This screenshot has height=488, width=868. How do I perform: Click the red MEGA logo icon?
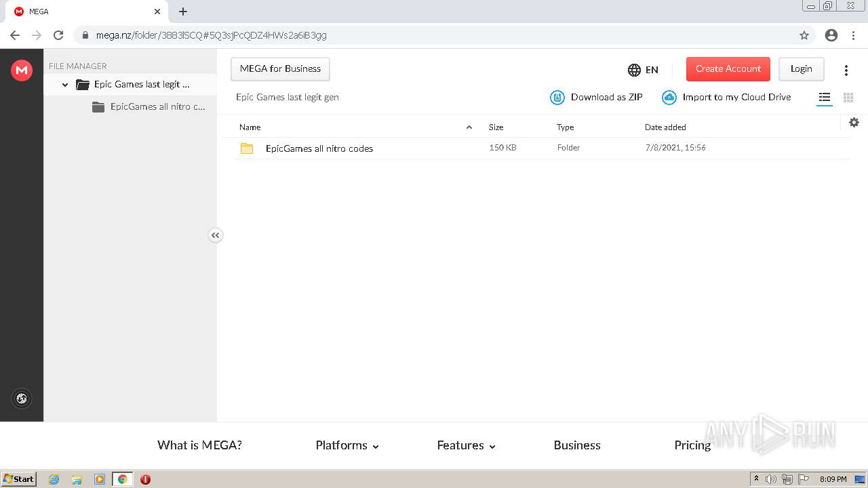click(22, 70)
